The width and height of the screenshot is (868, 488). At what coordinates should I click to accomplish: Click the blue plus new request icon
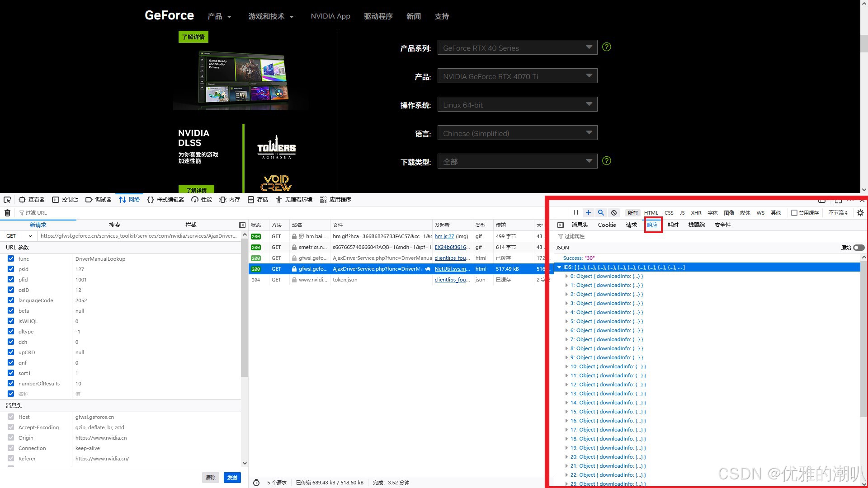click(588, 213)
